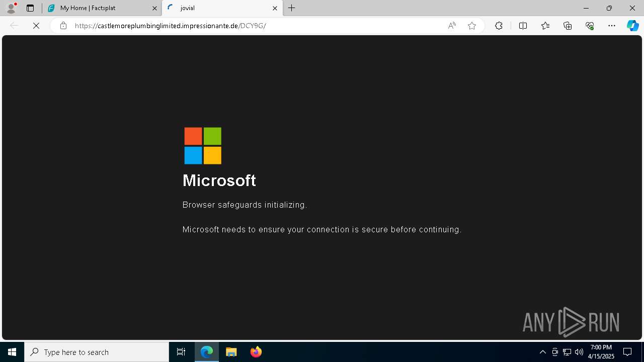Viewport: 644px width, 362px height.
Task: Open Browser essentials heart icon
Action: pos(590,26)
